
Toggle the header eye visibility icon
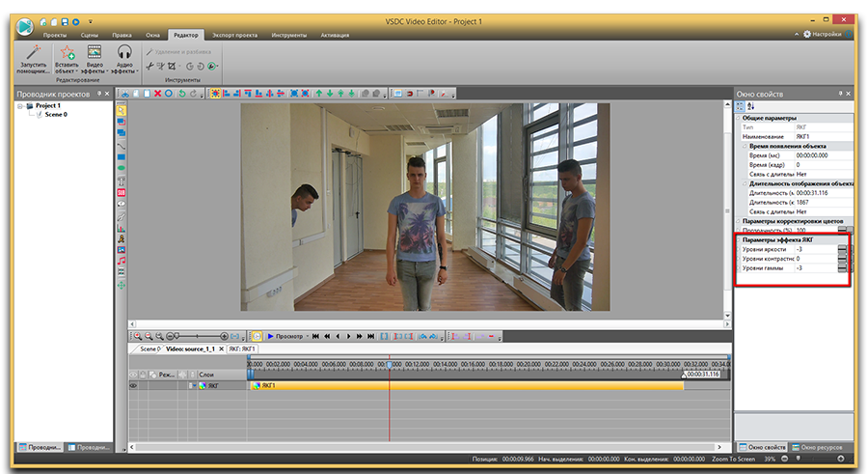coord(134,375)
